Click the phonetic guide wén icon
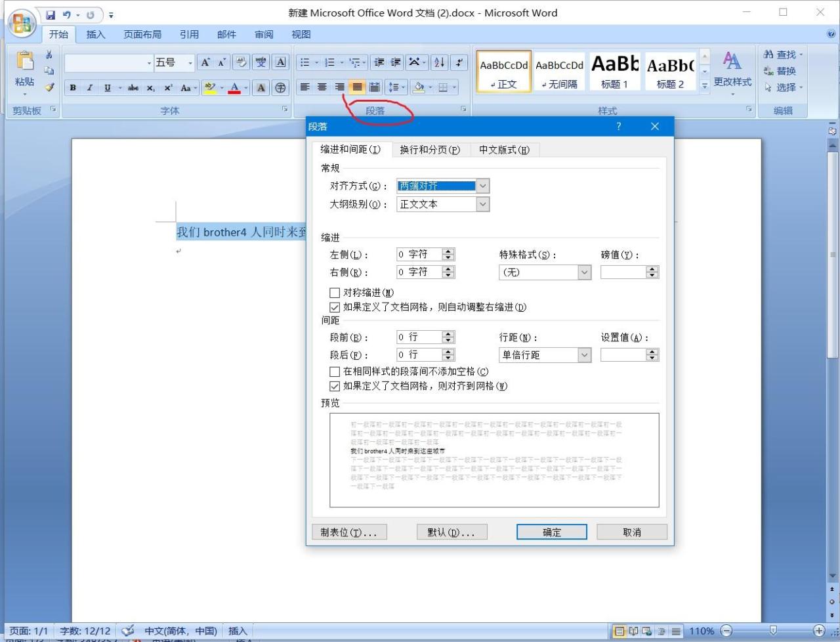Image resolution: width=840 pixels, height=642 pixels. tap(261, 62)
